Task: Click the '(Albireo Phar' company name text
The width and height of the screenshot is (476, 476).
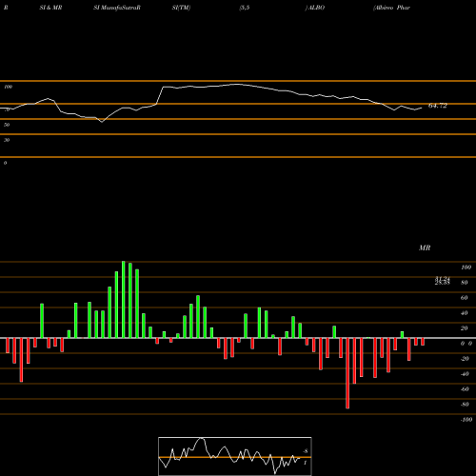Action: [391, 8]
